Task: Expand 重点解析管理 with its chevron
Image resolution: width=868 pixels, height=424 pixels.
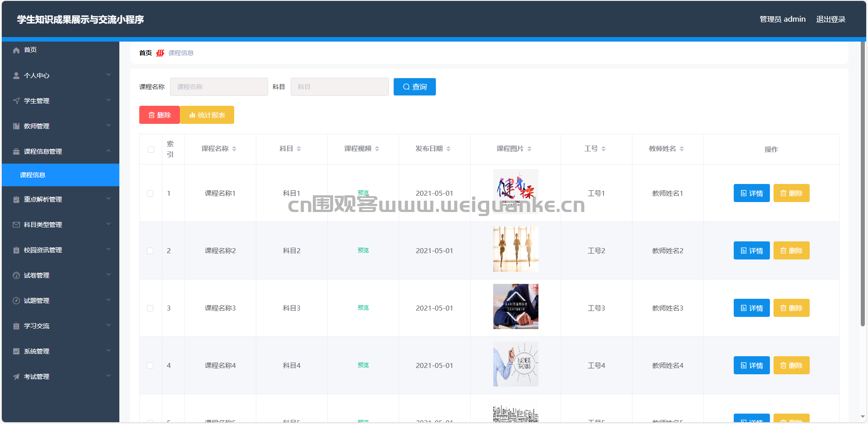Action: (x=108, y=198)
